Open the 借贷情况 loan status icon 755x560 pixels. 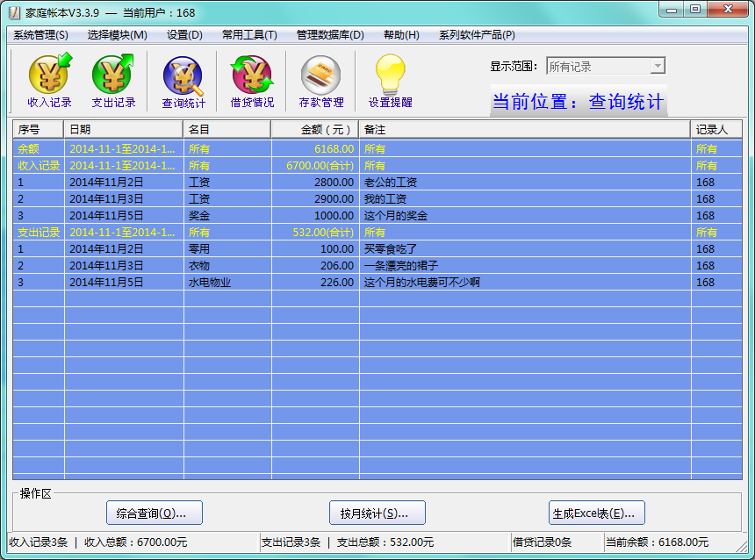pyautogui.click(x=252, y=80)
